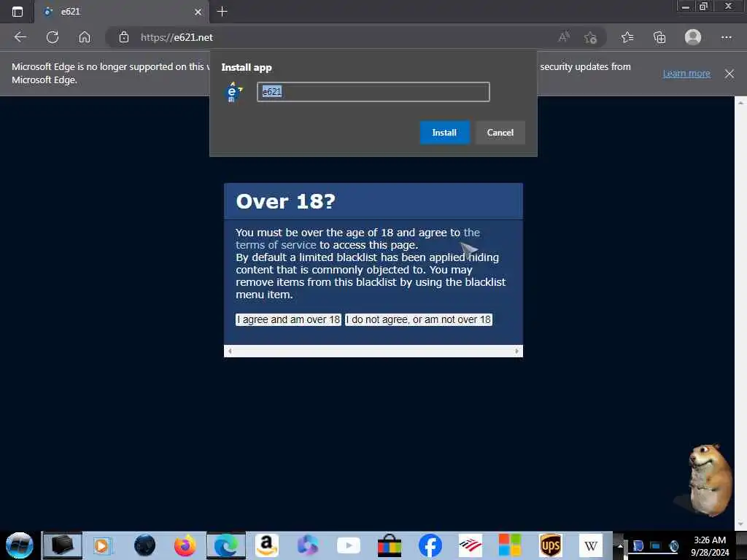Open the media player taskbar icon
Screen dimensions: 747x560
101,545
